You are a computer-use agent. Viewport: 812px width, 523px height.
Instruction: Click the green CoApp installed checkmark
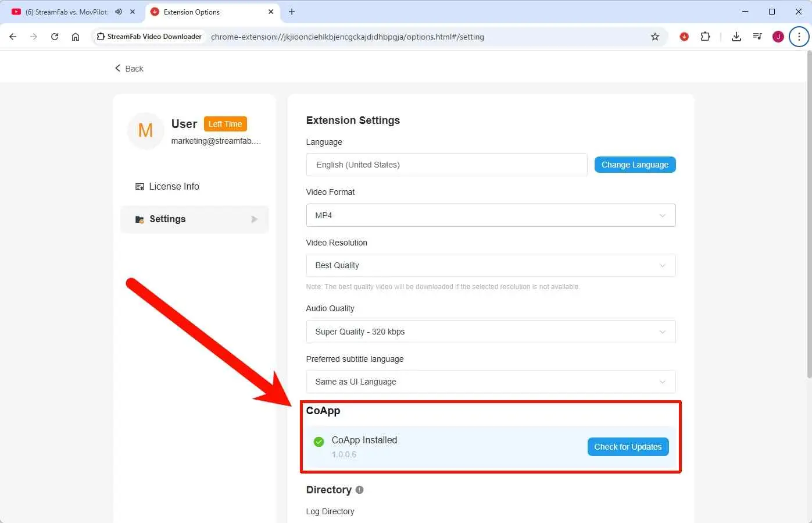coord(319,442)
